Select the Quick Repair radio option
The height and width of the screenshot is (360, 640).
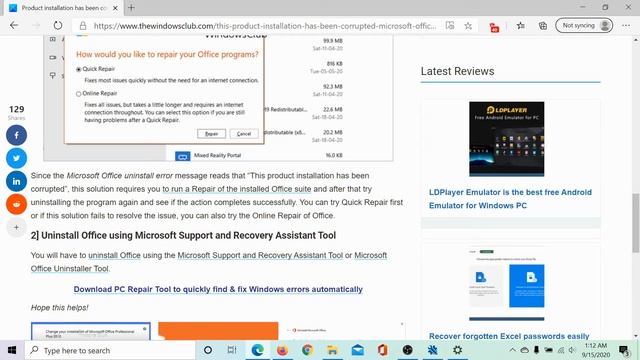click(x=78, y=69)
